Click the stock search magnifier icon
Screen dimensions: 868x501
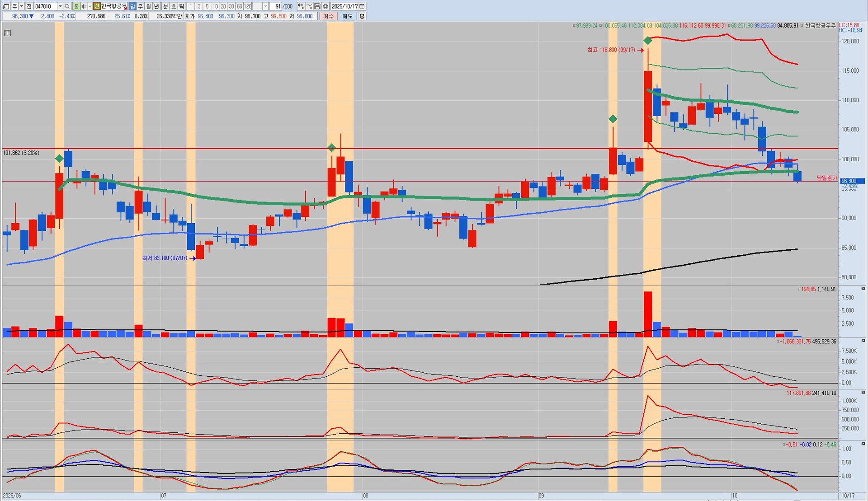67,6
